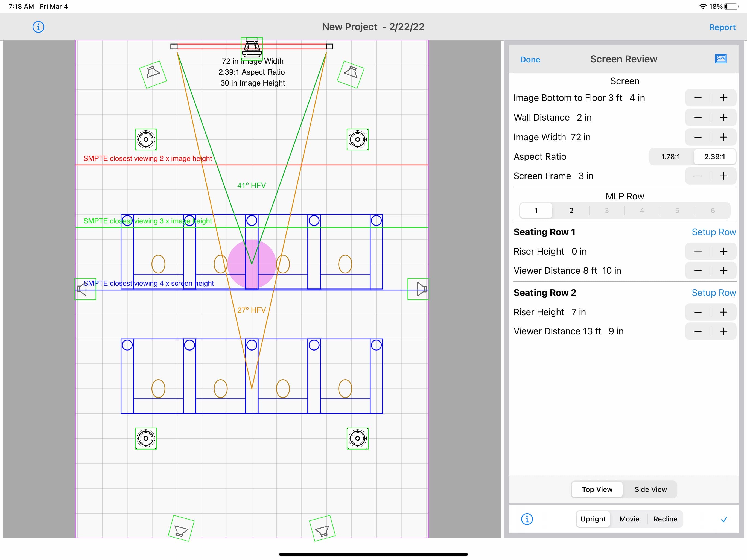Select the center channel speaker at screen
The width and height of the screenshot is (747, 560).
click(252, 48)
